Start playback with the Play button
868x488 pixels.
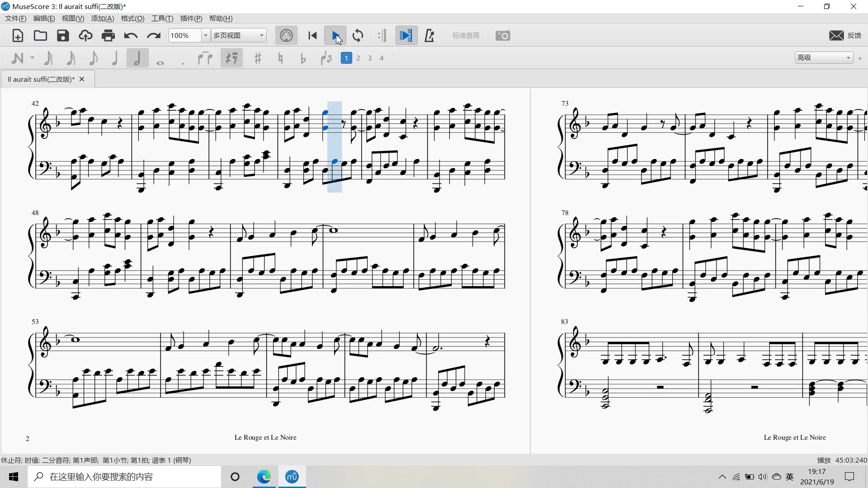point(335,36)
